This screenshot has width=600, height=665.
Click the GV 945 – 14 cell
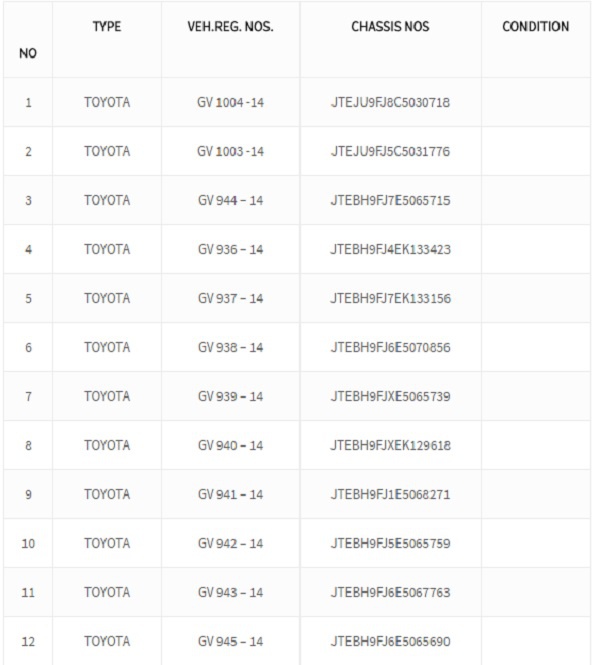click(230, 641)
